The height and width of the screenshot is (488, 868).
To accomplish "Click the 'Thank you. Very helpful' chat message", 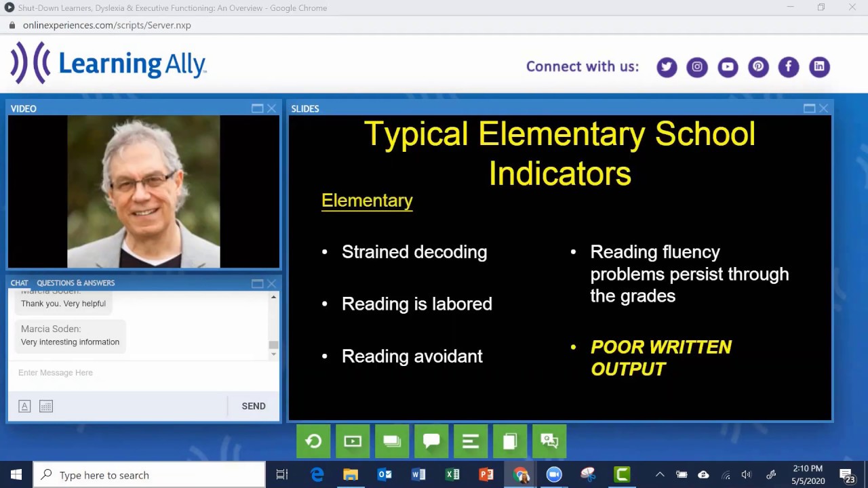I will click(63, 303).
